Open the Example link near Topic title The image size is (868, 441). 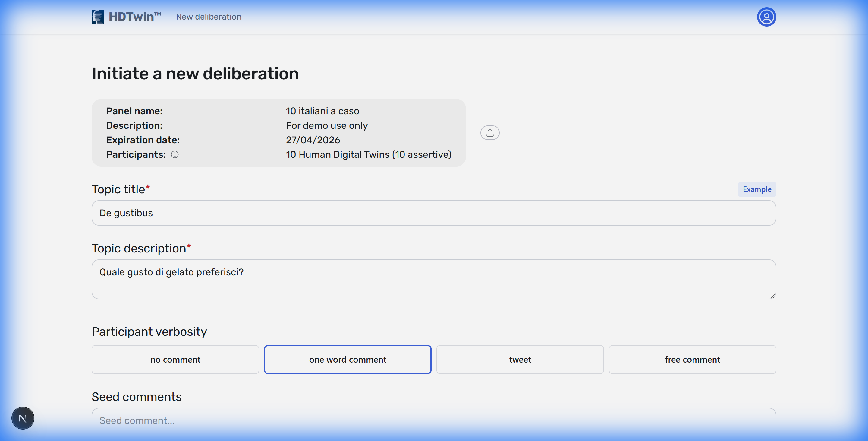click(757, 189)
